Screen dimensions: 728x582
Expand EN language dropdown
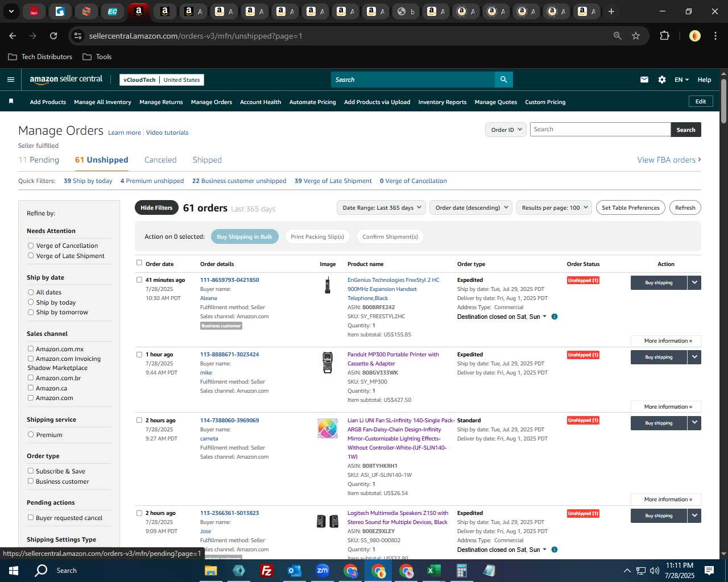[681, 80]
